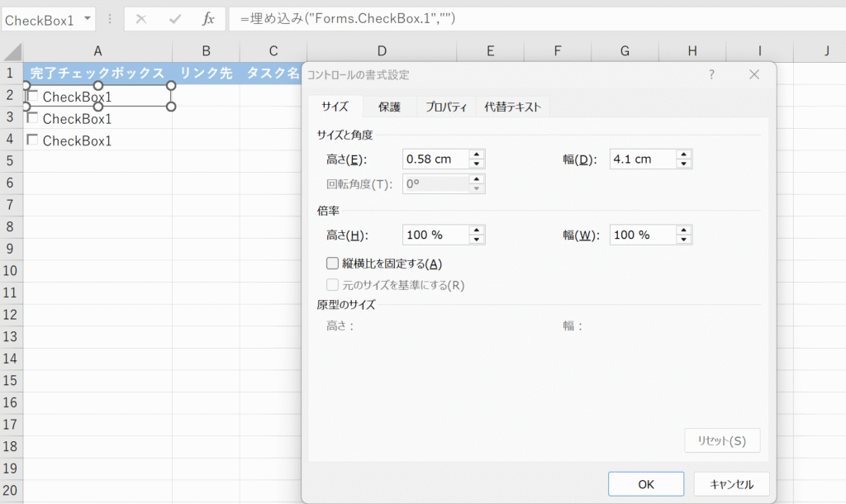Select column B header
The image size is (846, 504).
click(206, 51)
